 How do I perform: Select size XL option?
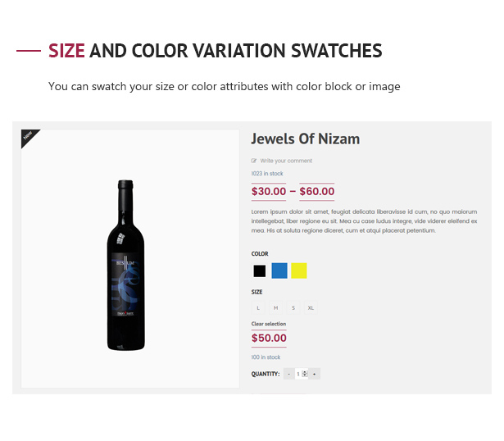pos(311,307)
